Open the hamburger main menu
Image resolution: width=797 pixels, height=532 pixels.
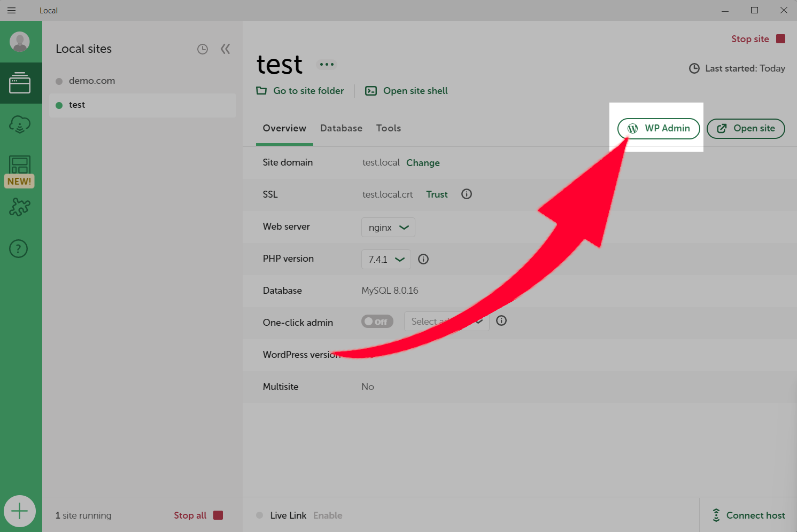(x=11, y=10)
